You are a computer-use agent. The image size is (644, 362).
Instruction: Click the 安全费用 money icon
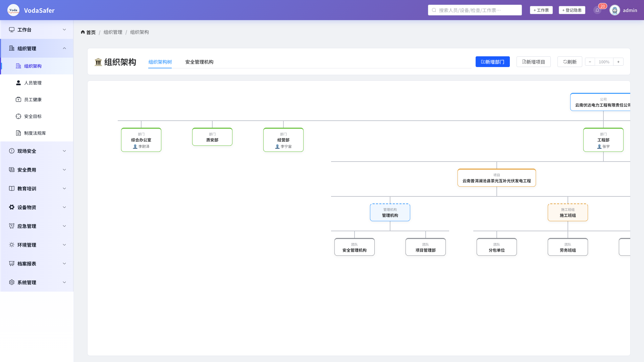12,170
